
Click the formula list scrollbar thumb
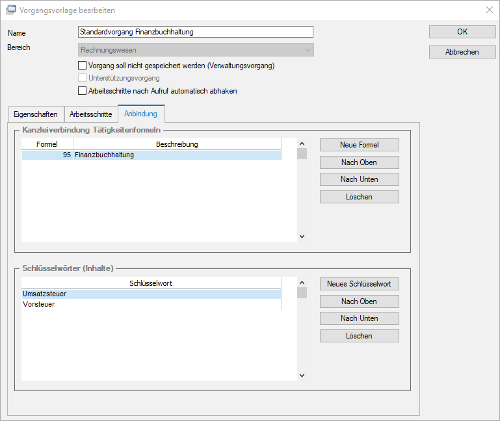point(302,154)
